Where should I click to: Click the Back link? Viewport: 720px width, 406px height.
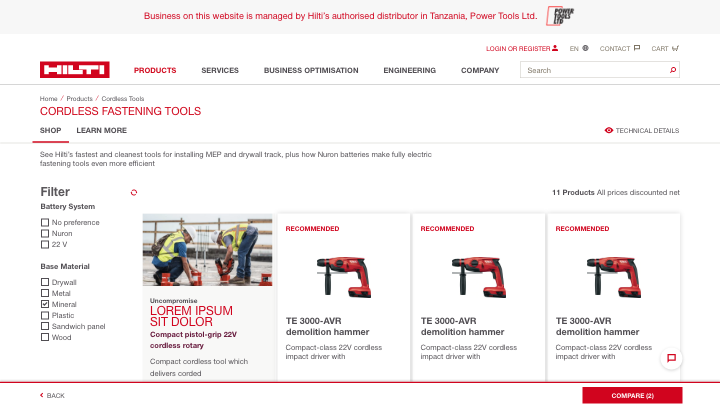pos(52,396)
